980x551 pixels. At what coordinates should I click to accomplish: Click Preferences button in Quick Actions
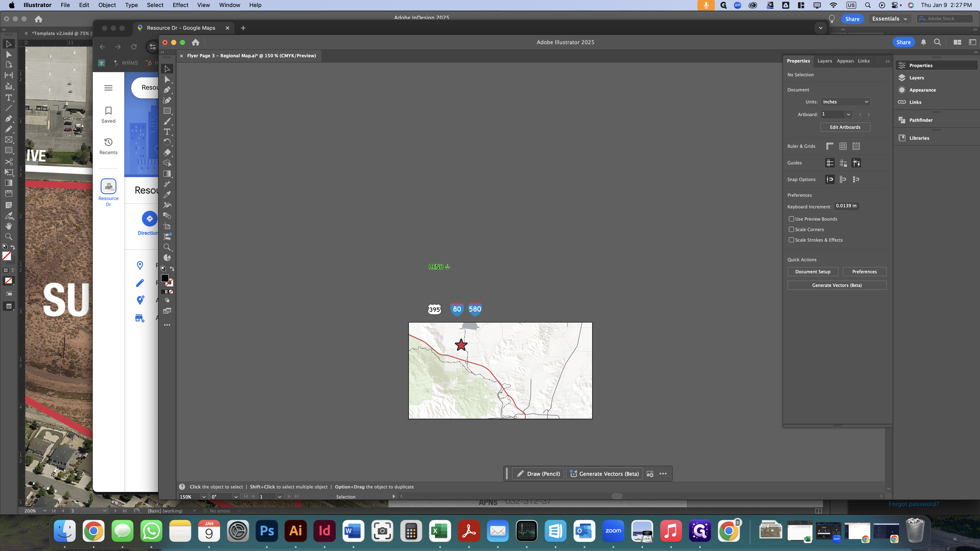pyautogui.click(x=864, y=272)
